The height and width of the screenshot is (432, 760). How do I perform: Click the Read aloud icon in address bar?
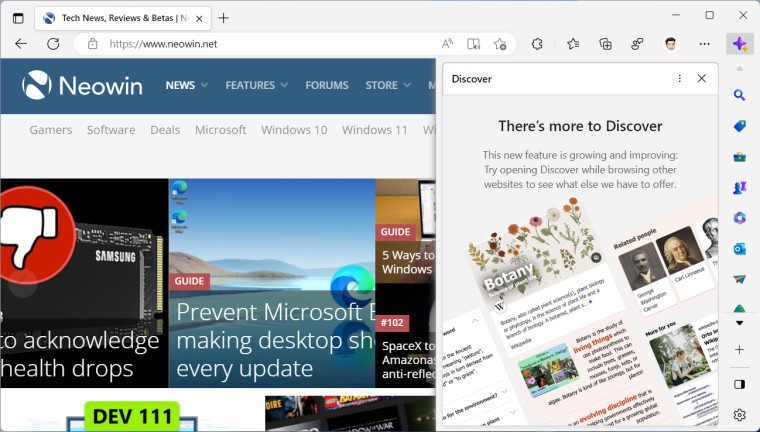(447, 44)
